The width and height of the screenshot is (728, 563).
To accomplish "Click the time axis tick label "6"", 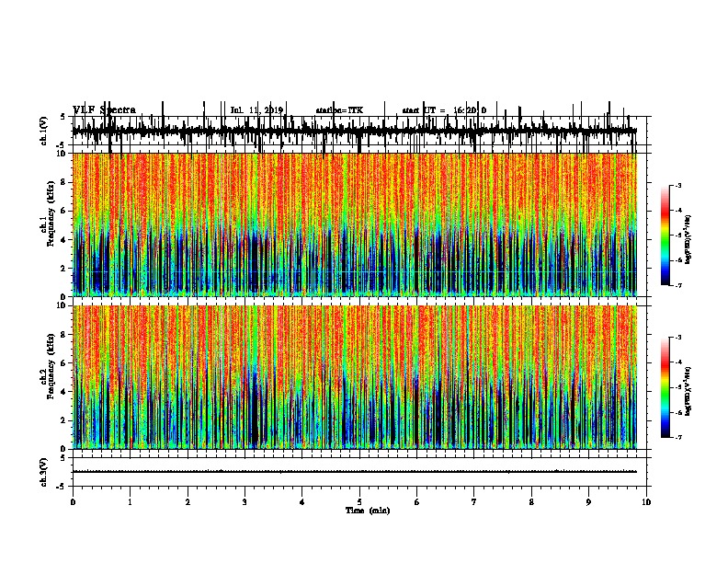I will 417,501.
